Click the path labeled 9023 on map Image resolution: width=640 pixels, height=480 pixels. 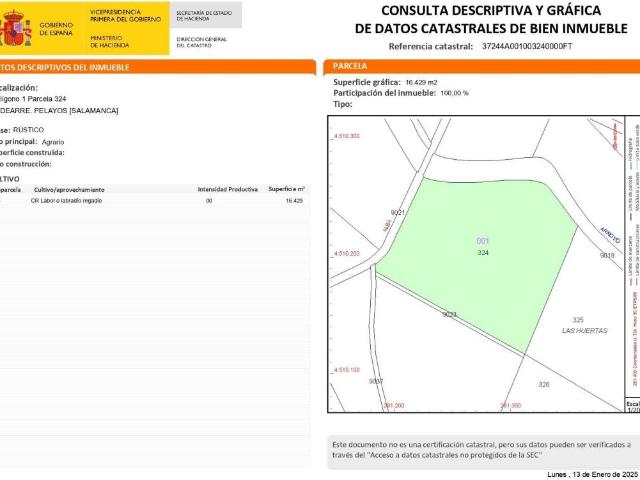point(449,314)
